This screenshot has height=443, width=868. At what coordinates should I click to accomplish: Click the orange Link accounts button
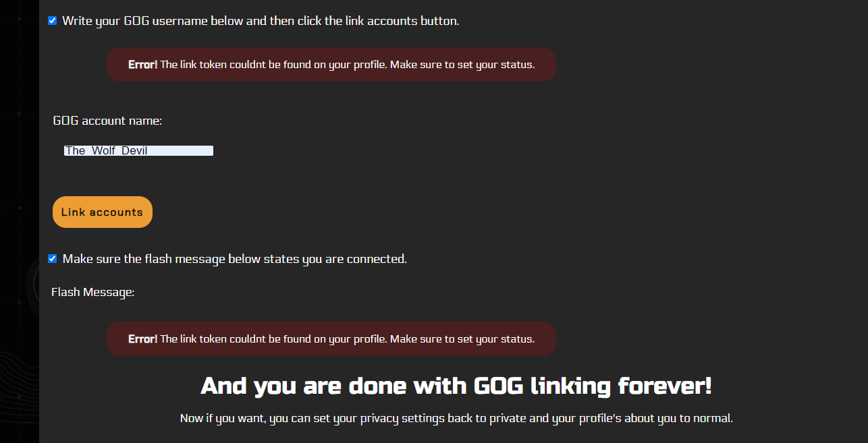[103, 212]
